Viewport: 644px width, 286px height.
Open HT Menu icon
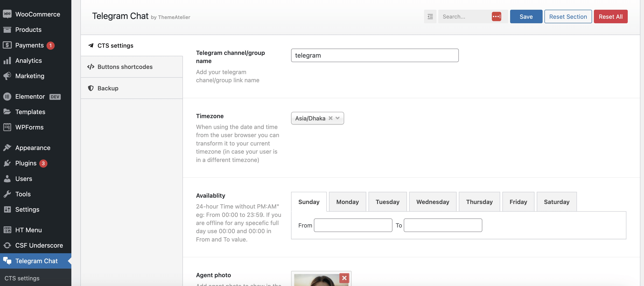[x=7, y=230]
